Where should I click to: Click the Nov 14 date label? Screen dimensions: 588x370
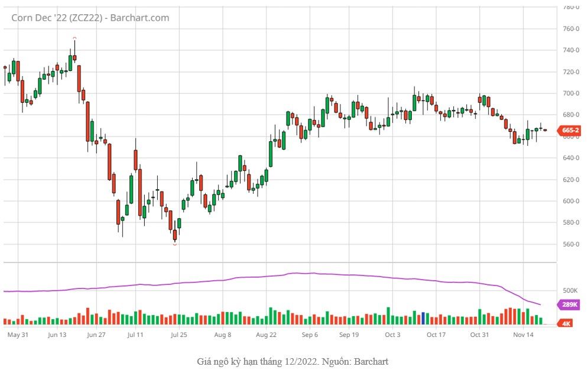(x=524, y=335)
